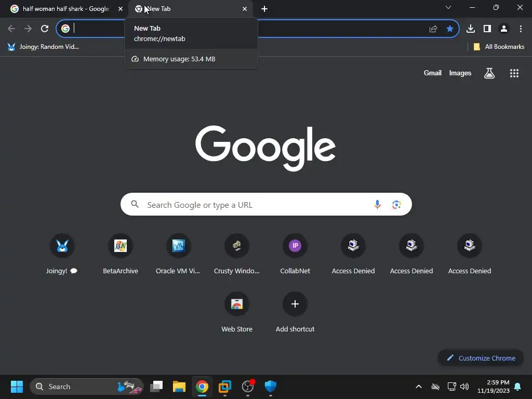
Task: Open Web Store shortcut tile
Action: pyautogui.click(x=237, y=312)
